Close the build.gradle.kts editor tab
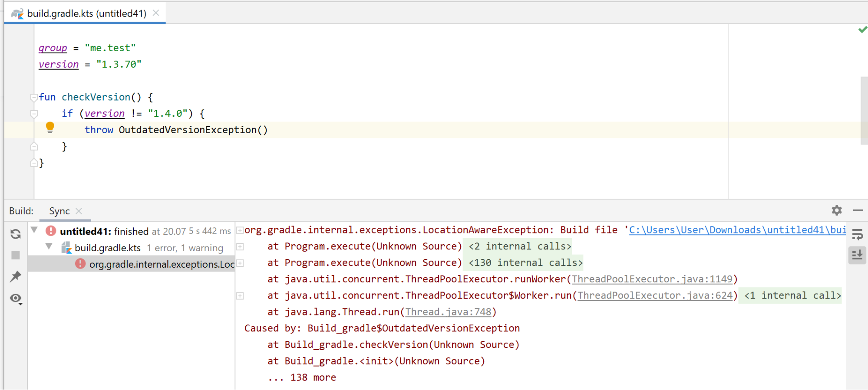Screen dimensions: 868x390 pos(156,13)
